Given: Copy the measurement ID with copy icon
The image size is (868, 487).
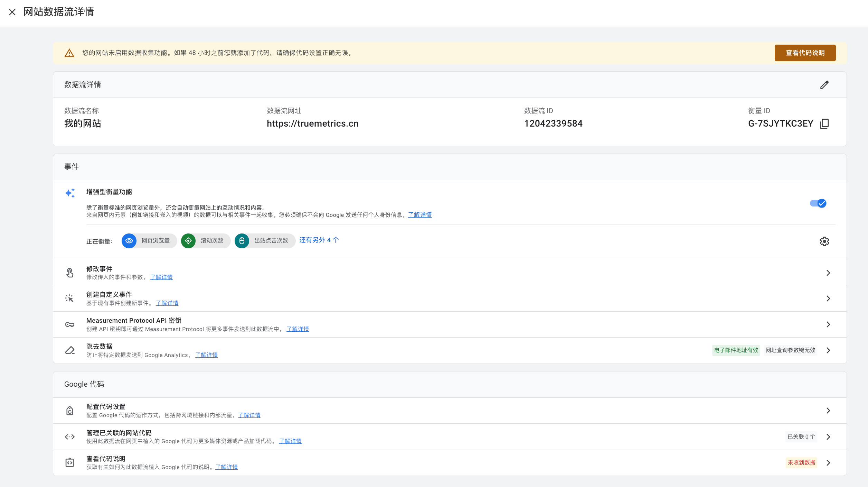Looking at the screenshot, I should (824, 123).
